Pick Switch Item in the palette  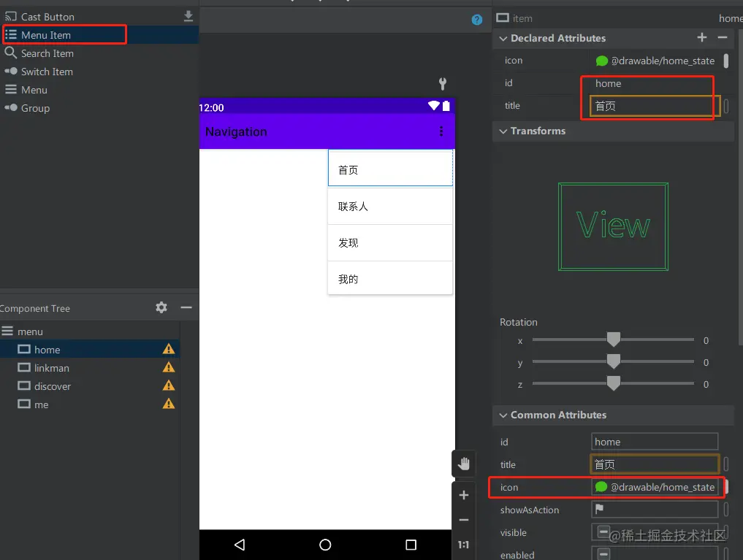tap(47, 72)
